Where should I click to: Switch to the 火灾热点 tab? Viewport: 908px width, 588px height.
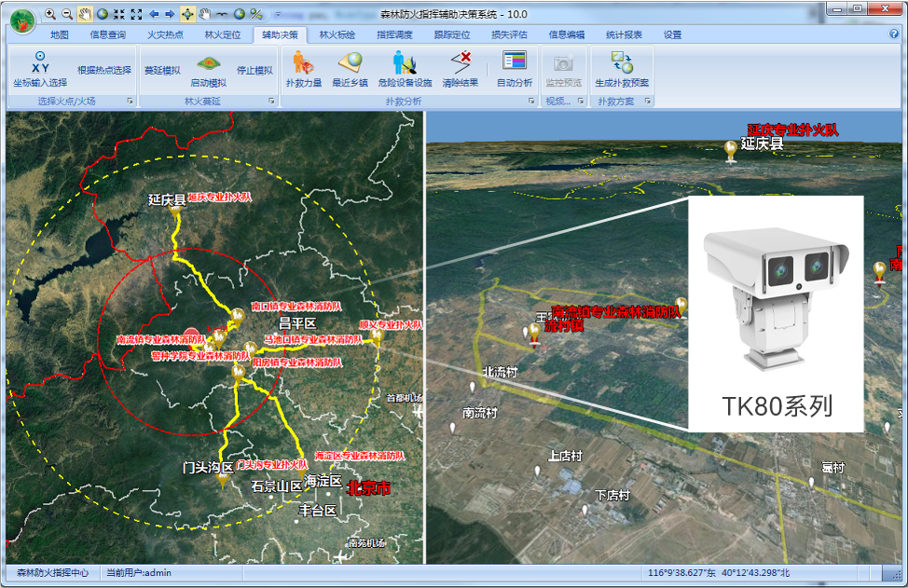click(x=165, y=34)
